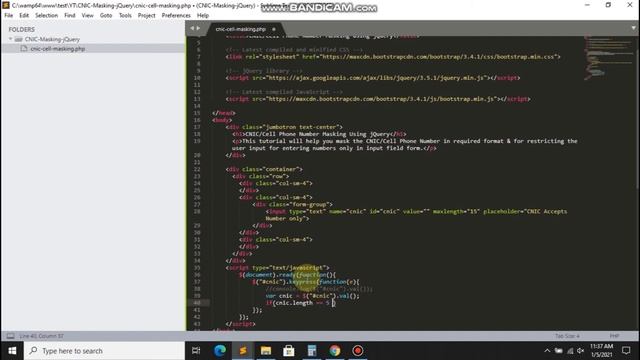This screenshot has height=360, width=640.
Task: Open the tab list dropdown arrow
Action: click(633, 28)
